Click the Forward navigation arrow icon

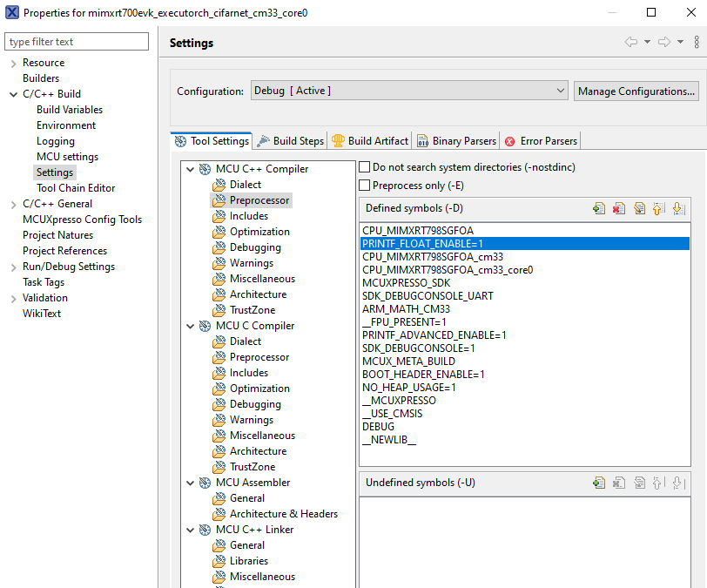664,43
